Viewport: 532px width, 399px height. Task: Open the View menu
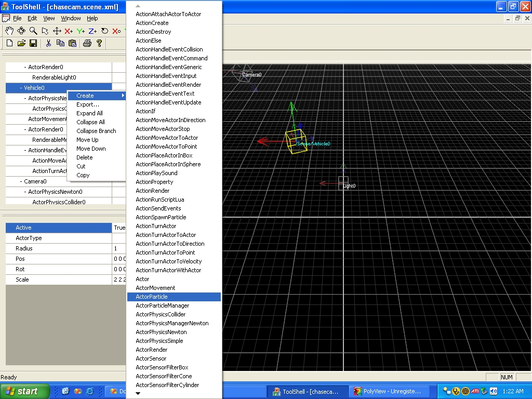point(49,18)
